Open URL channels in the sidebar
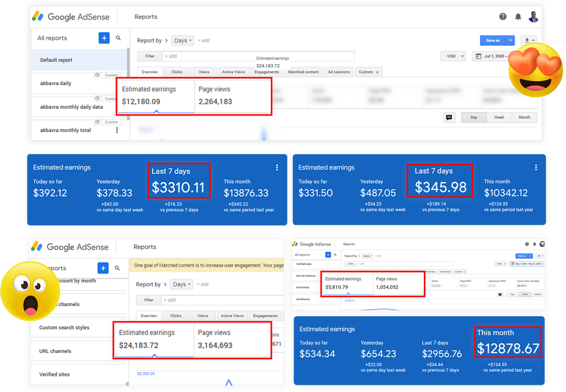Image resolution: width=566 pixels, height=392 pixels. click(x=78, y=351)
